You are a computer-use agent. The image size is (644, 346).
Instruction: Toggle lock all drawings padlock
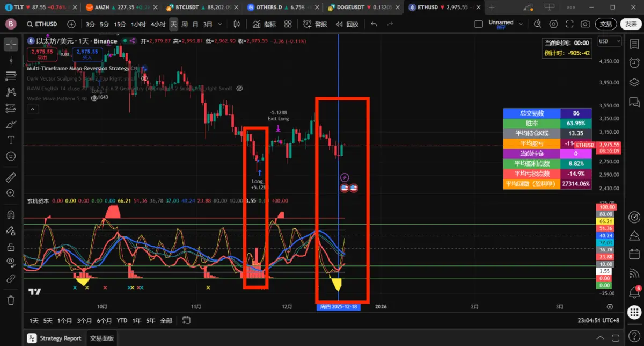tap(11, 247)
